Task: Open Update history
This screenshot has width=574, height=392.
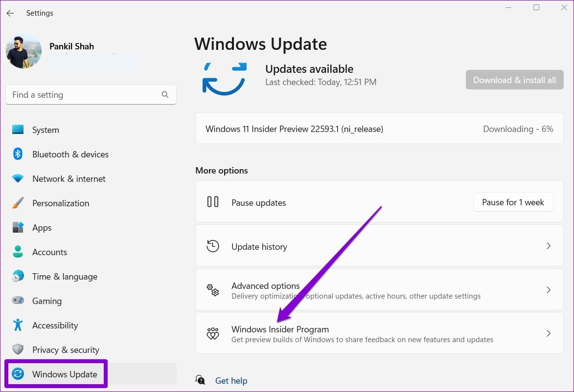Action: tap(379, 246)
